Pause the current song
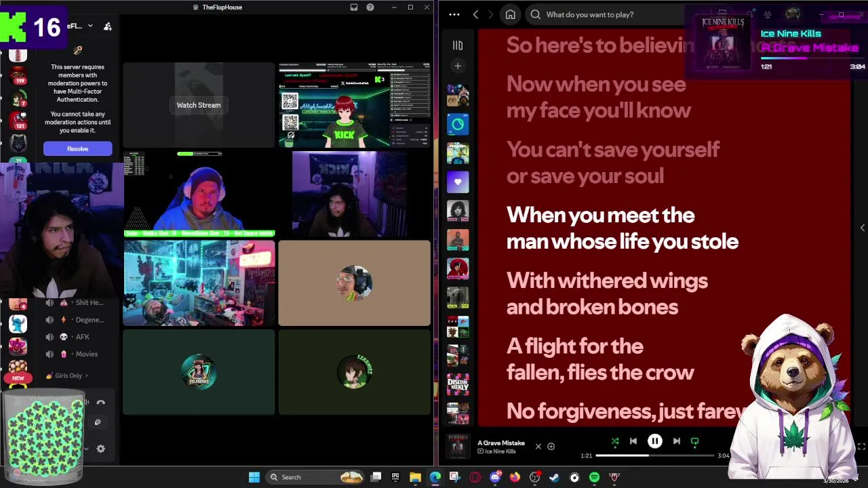The height and width of the screenshot is (488, 868). pos(655,441)
